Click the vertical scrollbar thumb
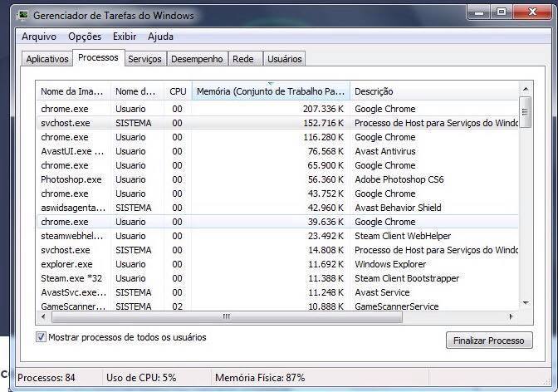 click(526, 112)
